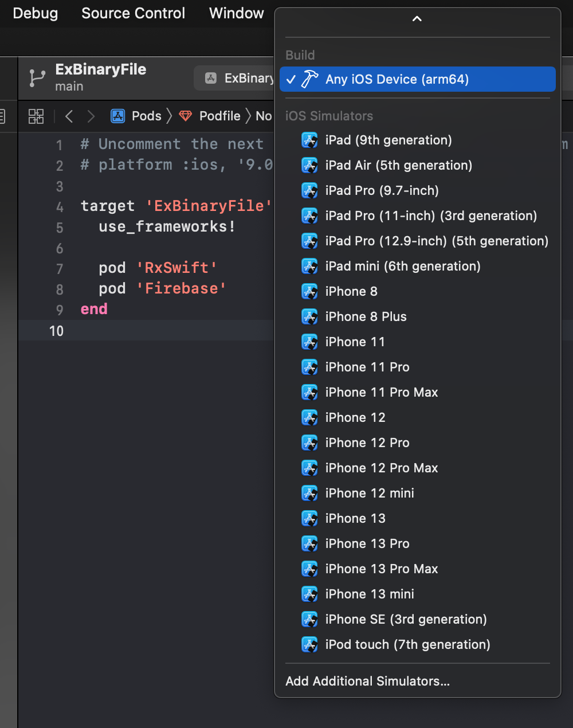The image size is (573, 728).
Task: Click the 'end' keyword on line 9
Action: coord(94,309)
